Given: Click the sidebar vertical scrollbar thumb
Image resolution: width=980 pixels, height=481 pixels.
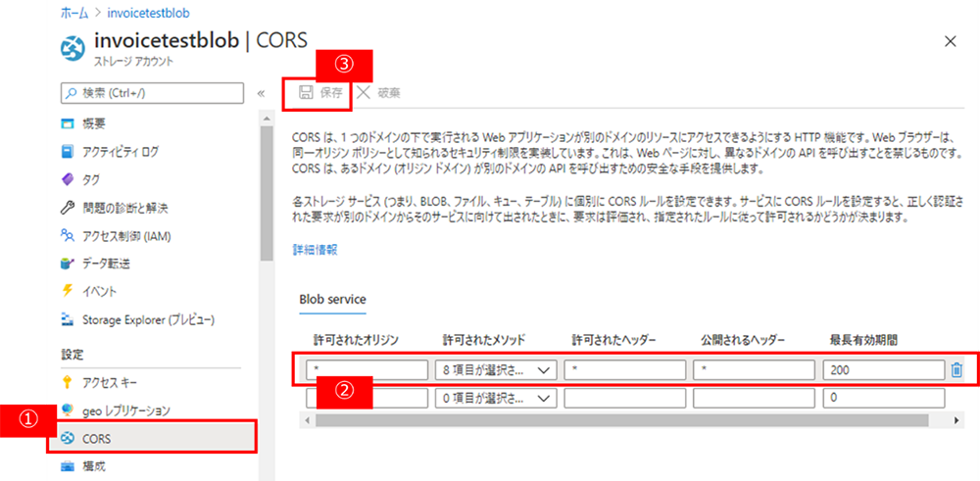Looking at the screenshot, I should pyautogui.click(x=267, y=192).
